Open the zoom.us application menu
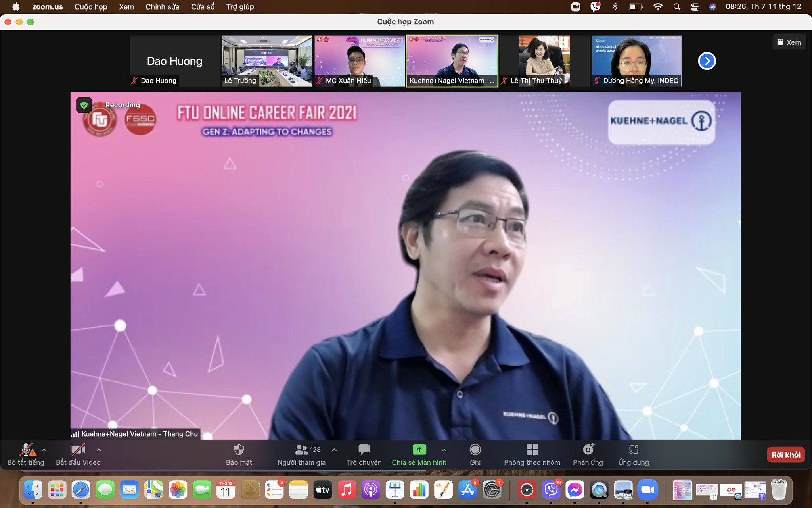Screen dimensions: 812x508 tap(48, 7)
